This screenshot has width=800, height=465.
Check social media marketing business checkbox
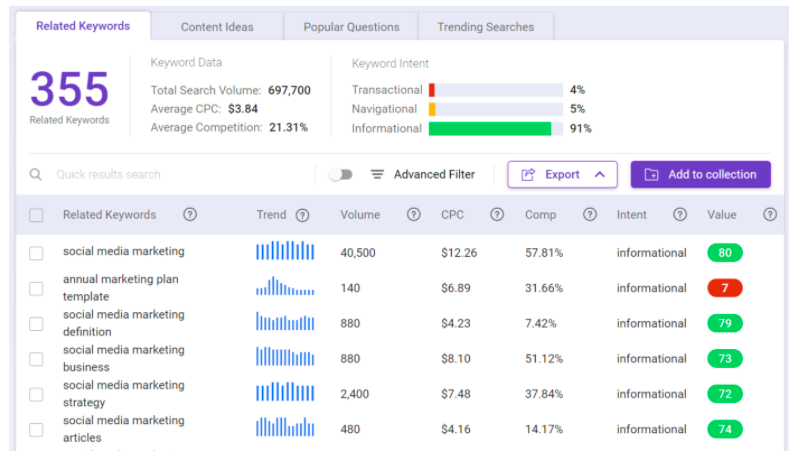[x=36, y=359]
